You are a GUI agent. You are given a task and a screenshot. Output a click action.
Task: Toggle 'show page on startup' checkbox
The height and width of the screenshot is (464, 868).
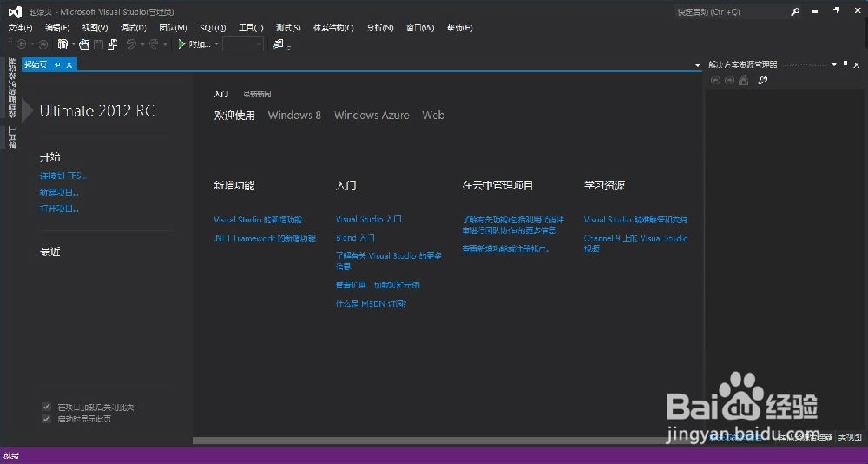point(47,419)
